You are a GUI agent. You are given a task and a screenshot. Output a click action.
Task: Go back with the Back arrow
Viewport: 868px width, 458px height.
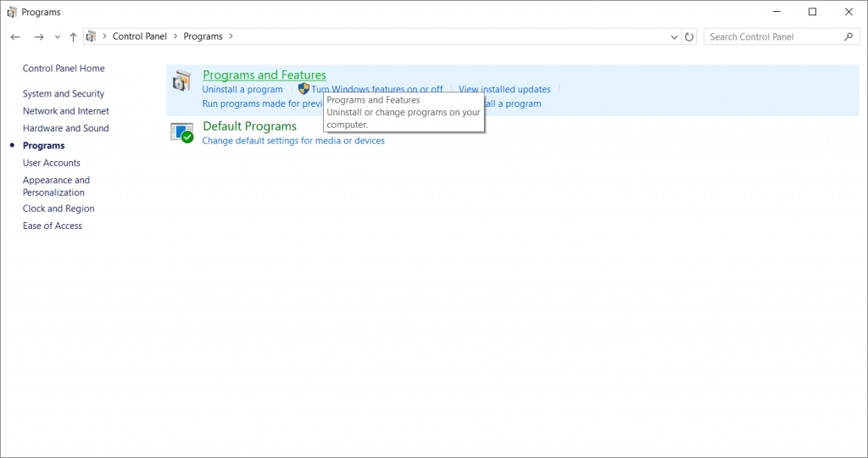pos(15,37)
